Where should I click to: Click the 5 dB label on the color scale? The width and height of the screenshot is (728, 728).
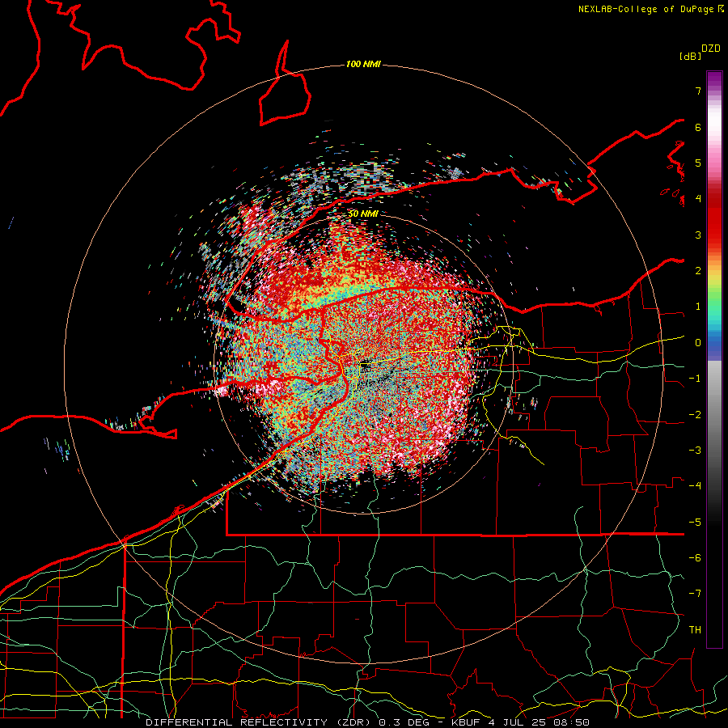[698, 163]
